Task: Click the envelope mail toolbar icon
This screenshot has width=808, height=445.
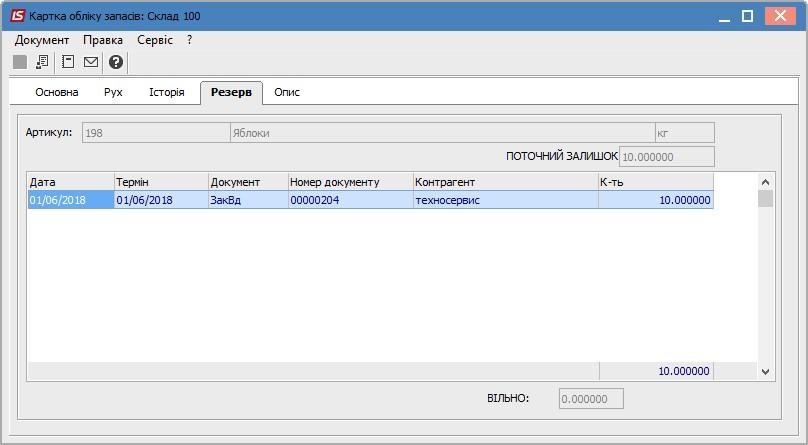Action: click(91, 62)
